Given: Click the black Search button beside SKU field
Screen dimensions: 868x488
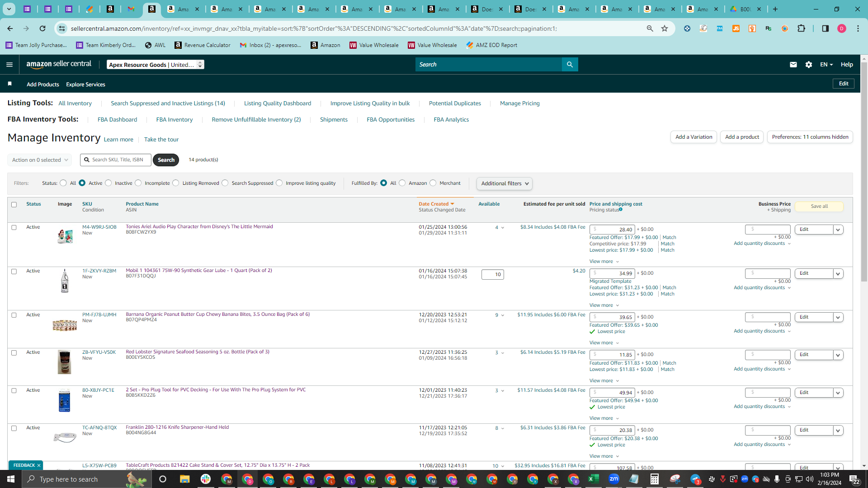Looking at the screenshot, I should (x=166, y=160).
